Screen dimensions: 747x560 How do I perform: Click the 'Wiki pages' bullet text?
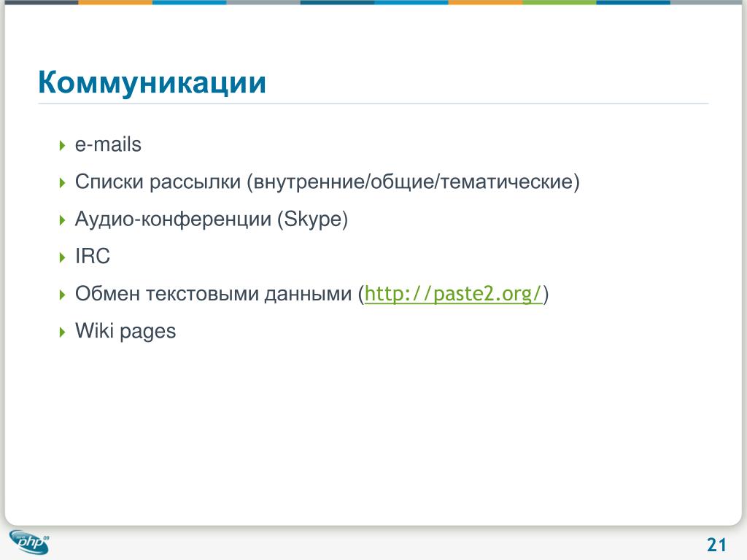click(x=125, y=332)
